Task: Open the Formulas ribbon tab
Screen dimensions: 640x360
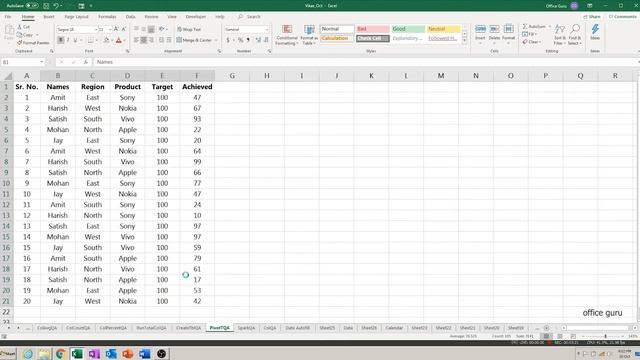Action: click(107, 17)
